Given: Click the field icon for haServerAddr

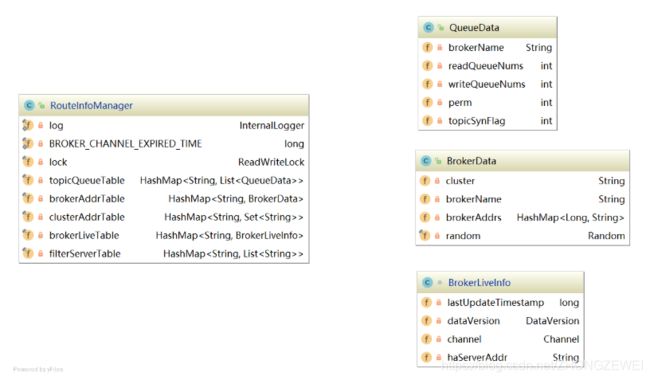Looking at the screenshot, I should tap(427, 357).
